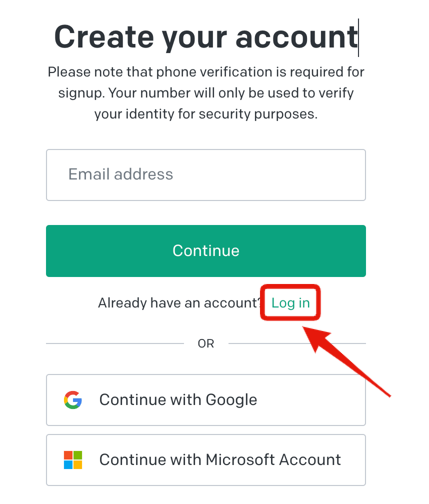
Task: Click the horizontal divider line right of OR
Action: point(297,343)
